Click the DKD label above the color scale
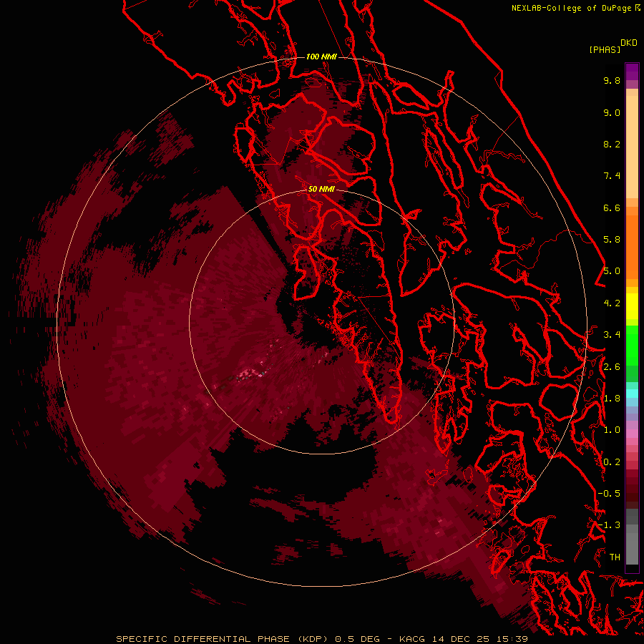 click(x=629, y=43)
